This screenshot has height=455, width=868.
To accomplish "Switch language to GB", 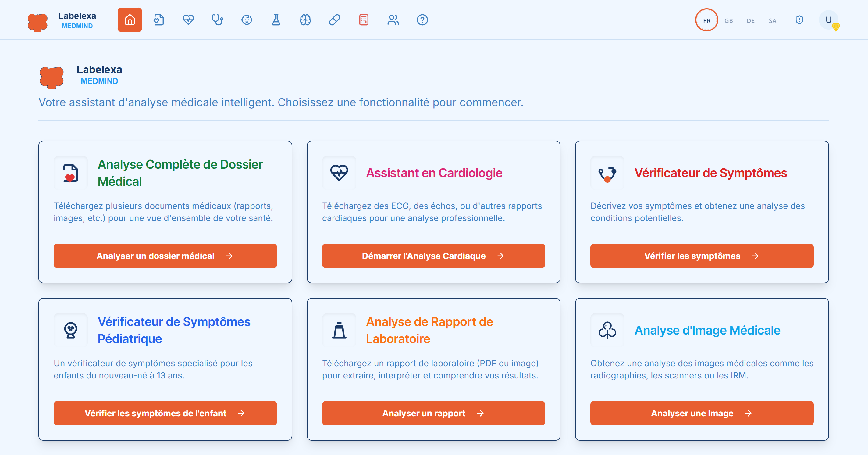I will coord(728,20).
